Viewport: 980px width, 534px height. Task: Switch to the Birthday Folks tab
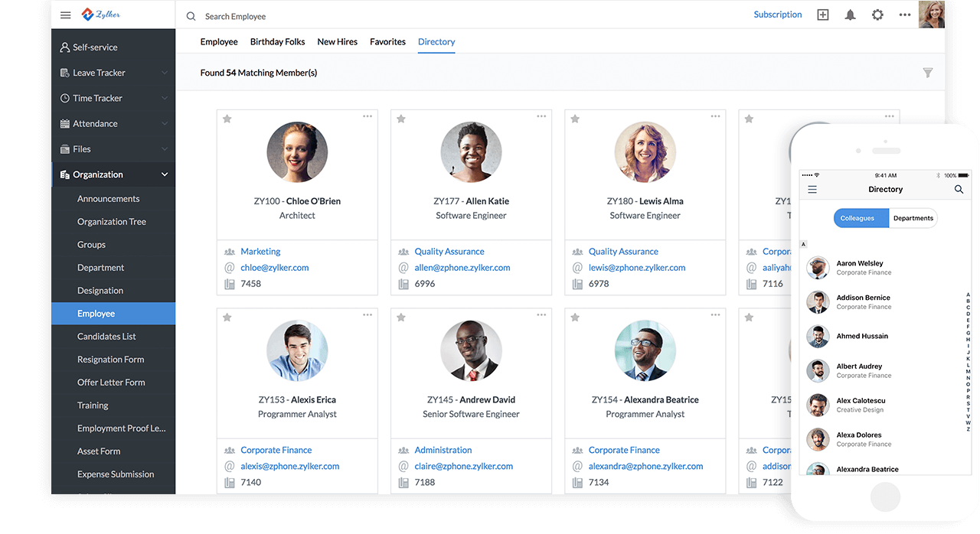[x=277, y=41]
